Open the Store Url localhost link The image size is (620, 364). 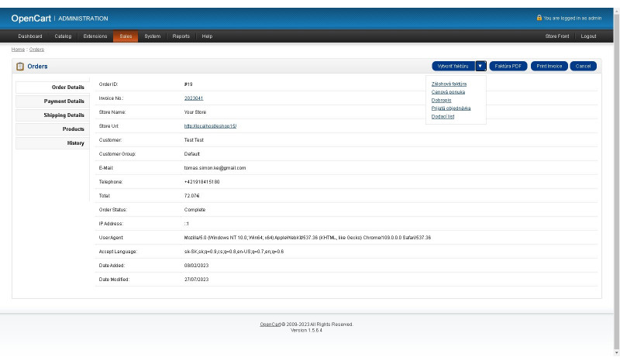(x=210, y=126)
